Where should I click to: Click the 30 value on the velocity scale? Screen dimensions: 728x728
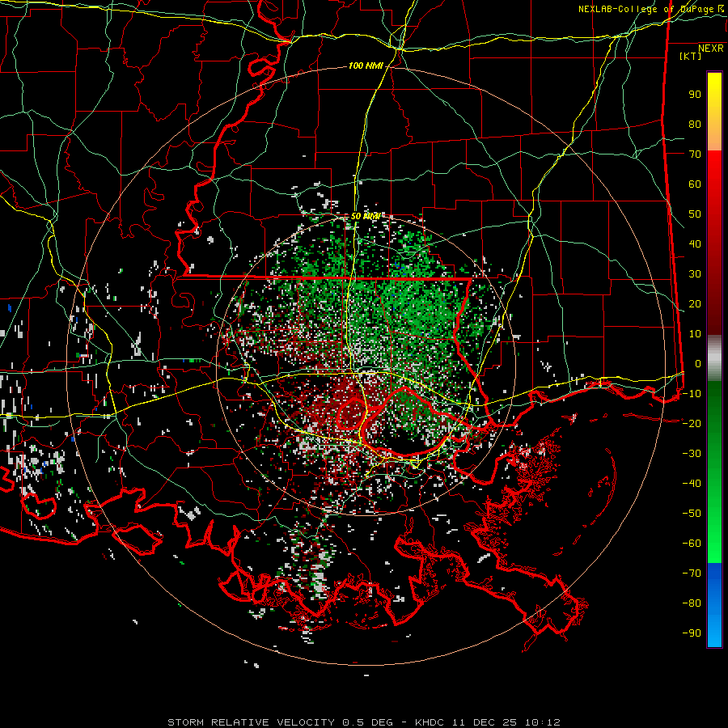coord(695,274)
